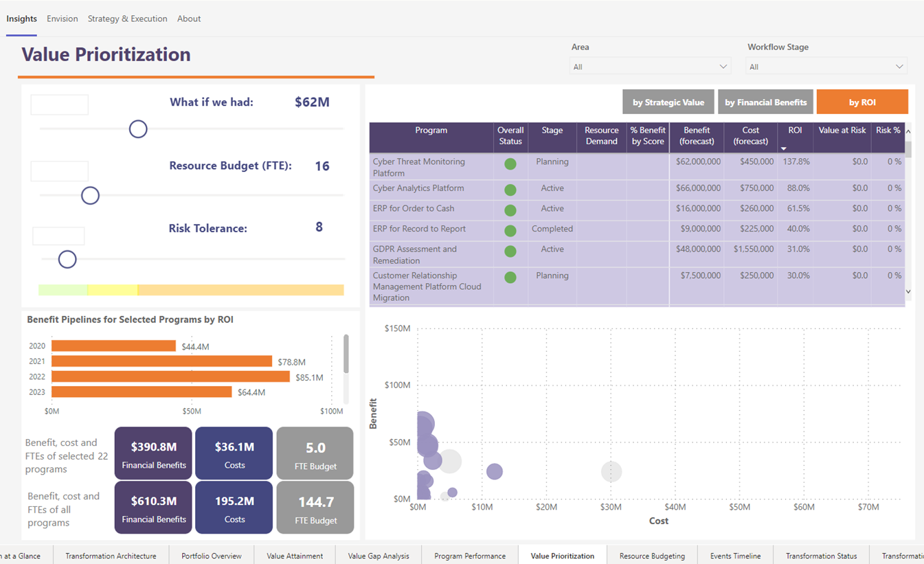Click status indicator for ERP for Record to Report
This screenshot has width=924, height=564.
pyautogui.click(x=510, y=231)
